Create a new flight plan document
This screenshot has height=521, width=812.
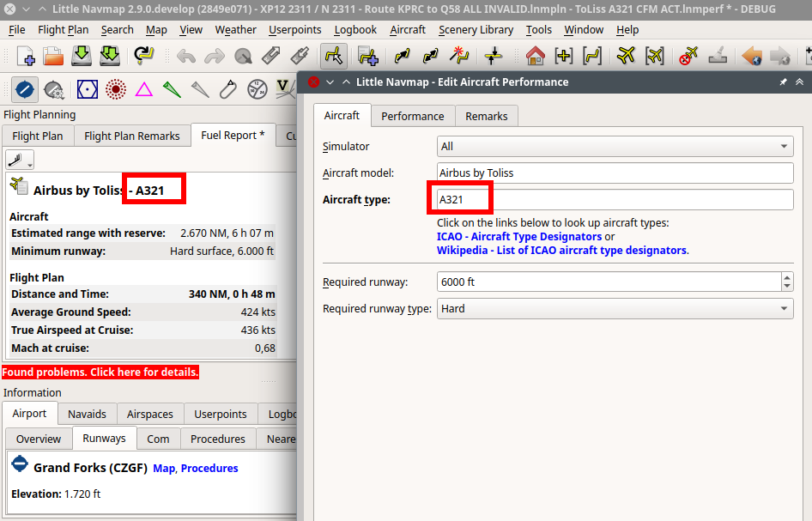coord(26,56)
